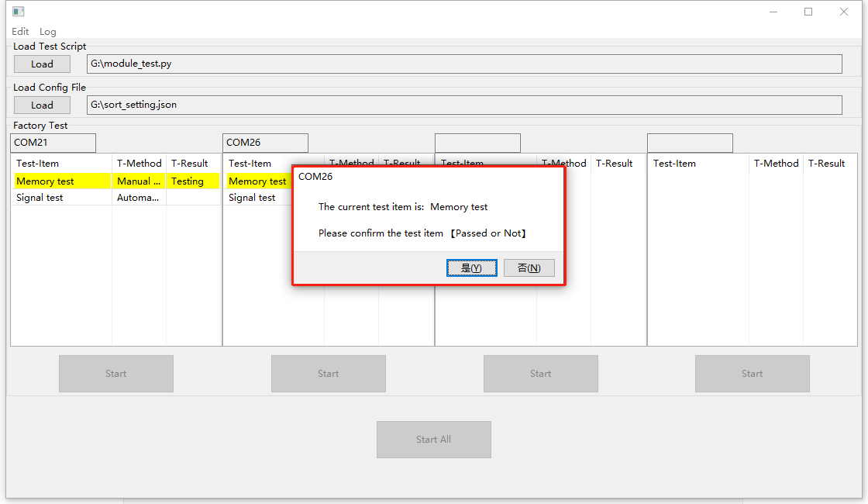Open the Log menu
Viewport: 868px width, 504px height.
[48, 32]
